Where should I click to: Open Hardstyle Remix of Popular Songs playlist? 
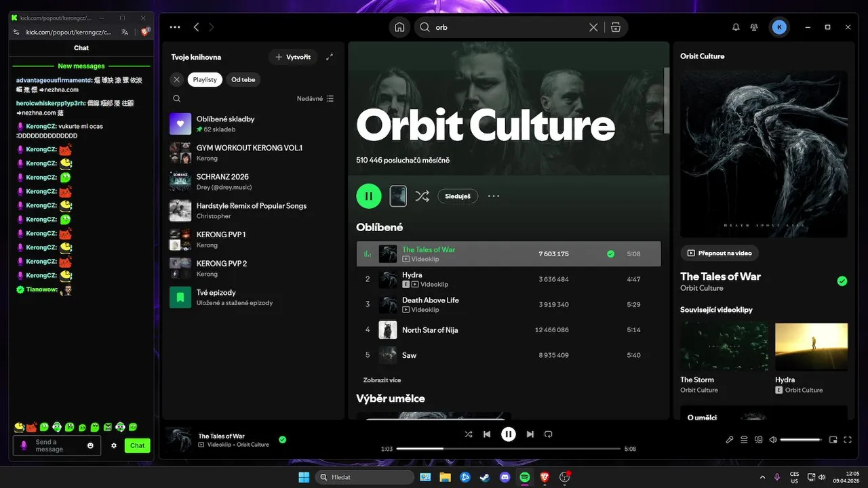(253, 210)
